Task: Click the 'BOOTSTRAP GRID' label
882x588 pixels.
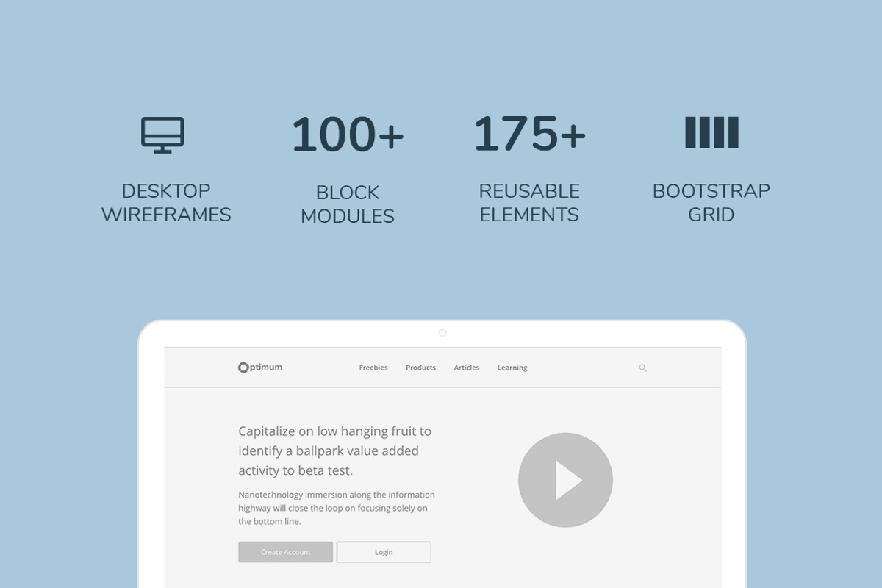Action: [x=711, y=203]
